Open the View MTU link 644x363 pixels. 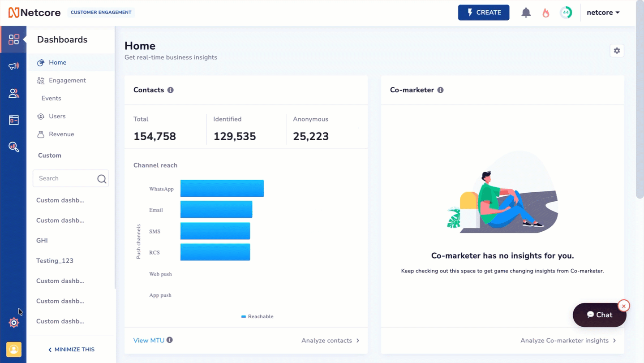149,341
